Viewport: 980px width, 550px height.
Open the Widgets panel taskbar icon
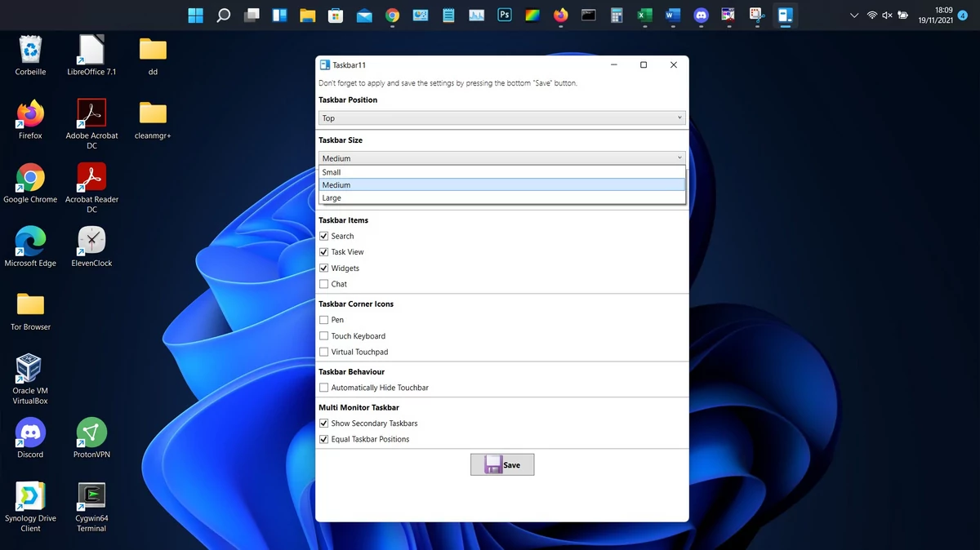(280, 15)
